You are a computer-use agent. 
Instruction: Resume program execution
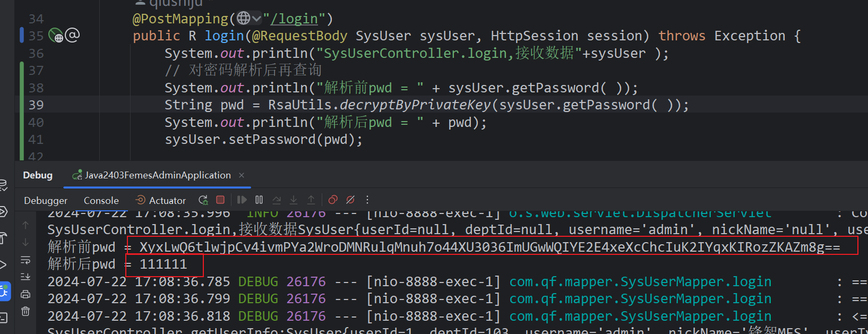[242, 200]
